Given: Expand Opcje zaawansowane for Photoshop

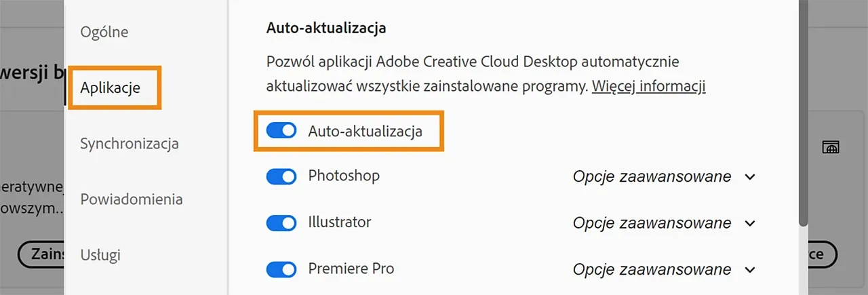Looking at the screenshot, I should 664,177.
